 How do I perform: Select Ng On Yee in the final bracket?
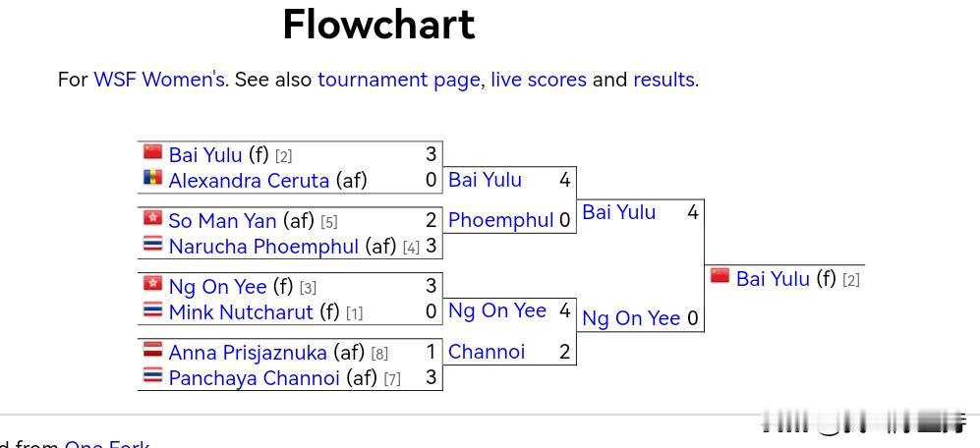(x=631, y=318)
